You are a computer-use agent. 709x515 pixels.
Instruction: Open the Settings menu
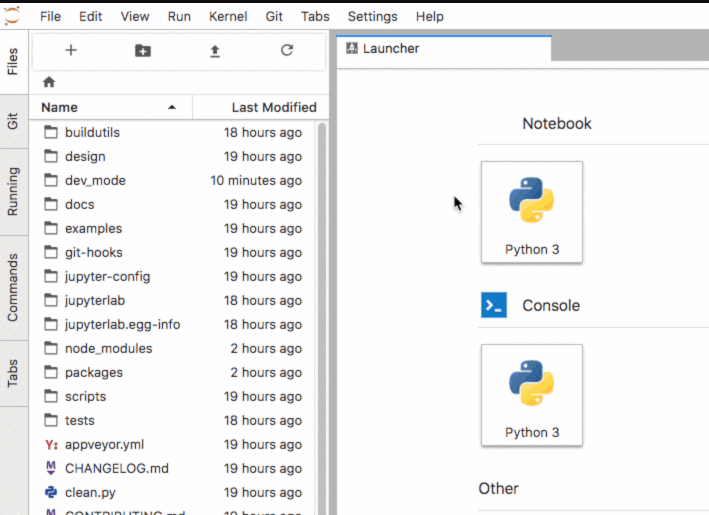372,17
